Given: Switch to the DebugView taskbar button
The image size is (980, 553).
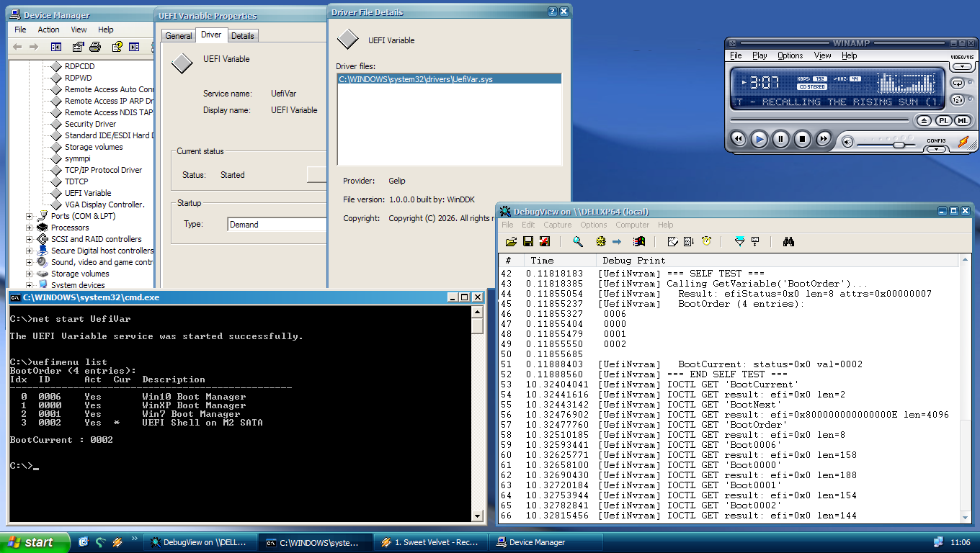Looking at the screenshot, I should point(200,542).
